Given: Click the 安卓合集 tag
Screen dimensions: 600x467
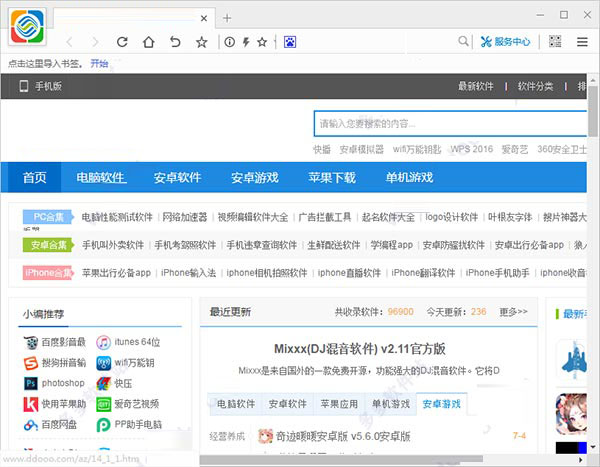Looking at the screenshot, I should point(48,245).
